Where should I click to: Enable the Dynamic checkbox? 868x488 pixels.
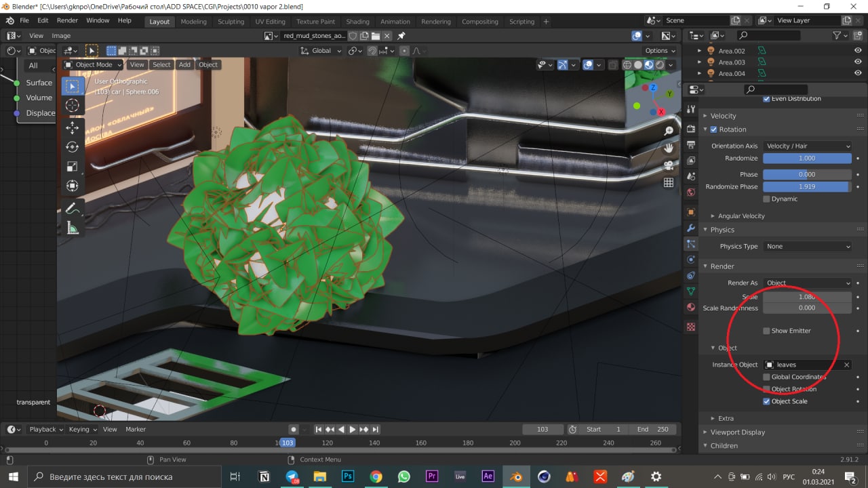(x=766, y=199)
